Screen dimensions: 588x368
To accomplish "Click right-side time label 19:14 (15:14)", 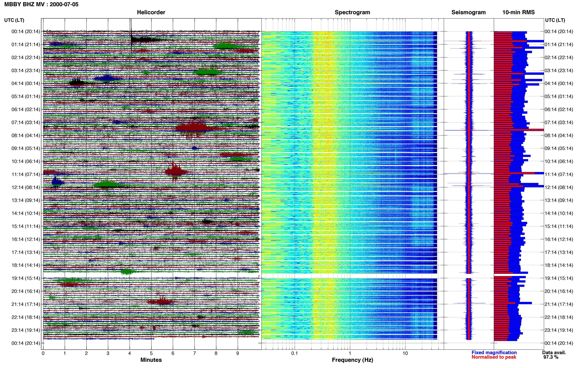I will (x=559, y=278).
